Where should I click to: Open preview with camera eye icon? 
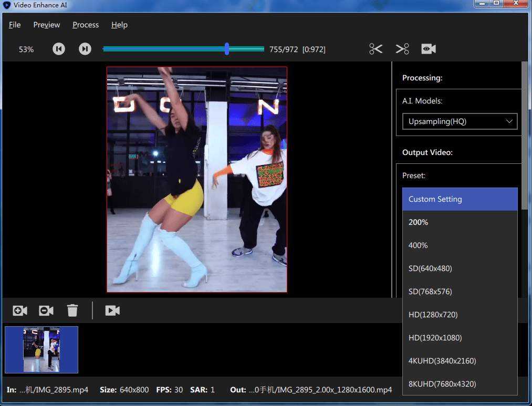tap(429, 49)
